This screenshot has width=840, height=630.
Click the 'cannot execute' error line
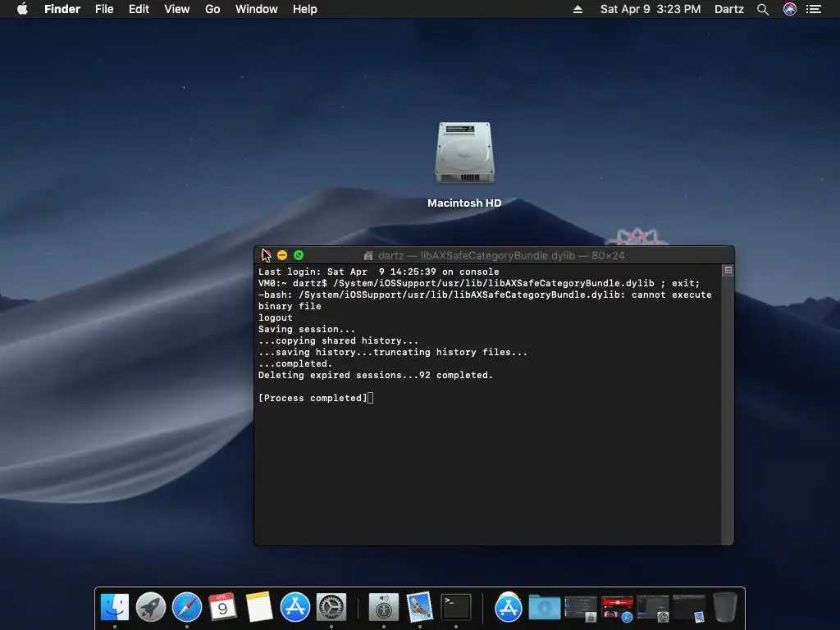click(x=485, y=294)
